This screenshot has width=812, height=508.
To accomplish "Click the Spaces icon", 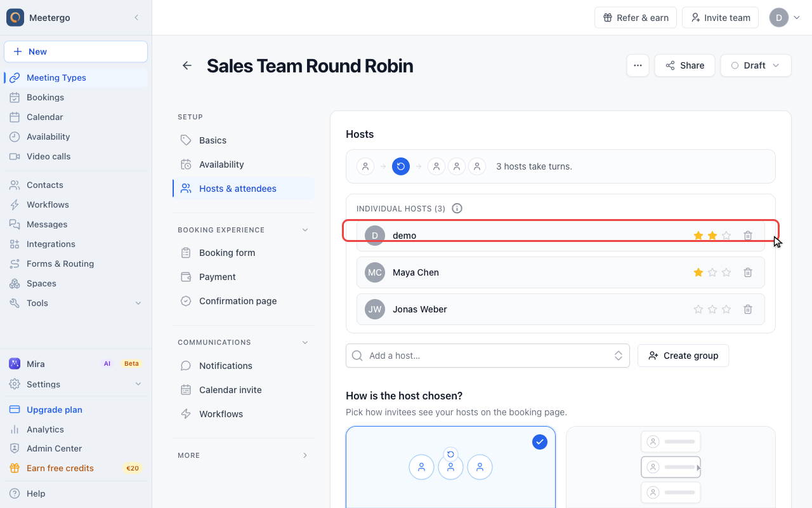I will [x=15, y=283].
